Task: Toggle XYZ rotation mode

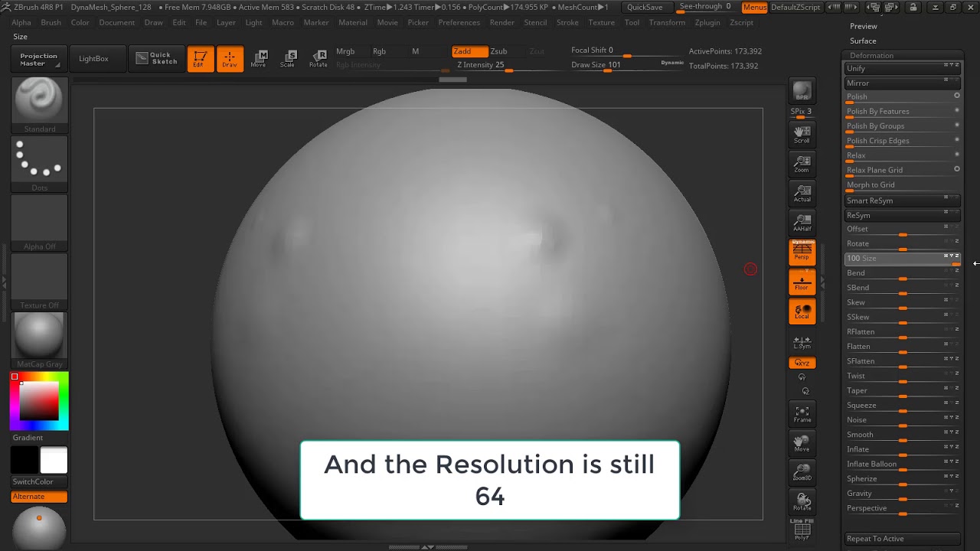Action: [802, 363]
